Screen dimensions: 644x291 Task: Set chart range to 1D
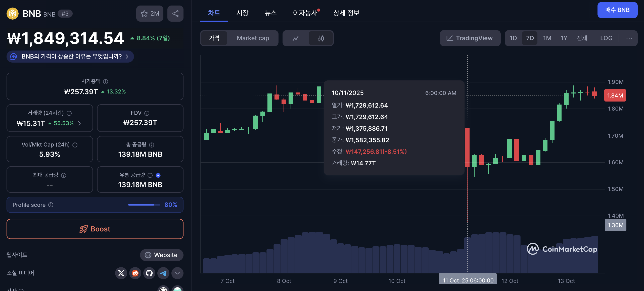coord(513,38)
